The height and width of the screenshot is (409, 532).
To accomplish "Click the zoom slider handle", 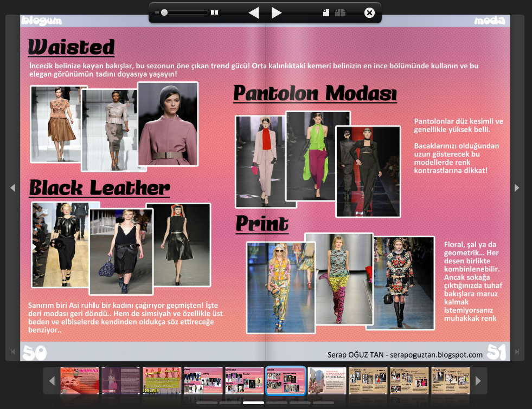I will [164, 12].
